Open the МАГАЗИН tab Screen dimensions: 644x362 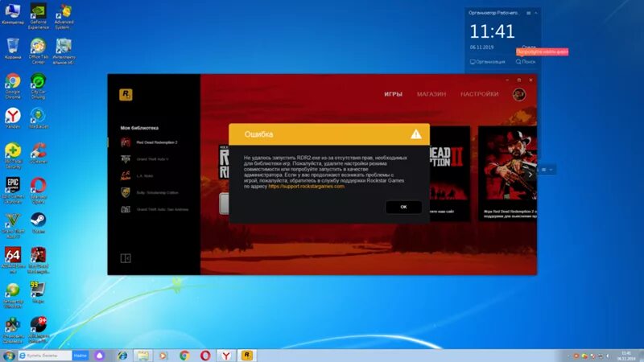[x=431, y=94]
